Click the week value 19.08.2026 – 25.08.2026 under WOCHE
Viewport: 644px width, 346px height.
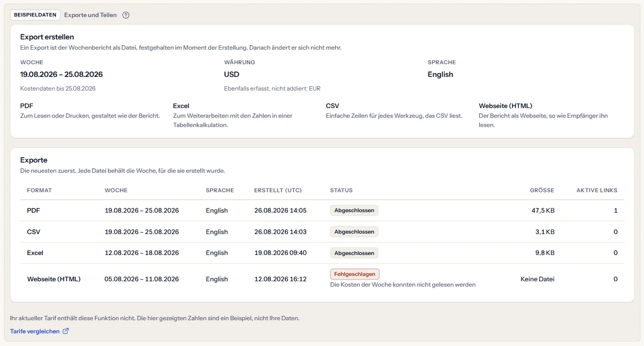61,74
